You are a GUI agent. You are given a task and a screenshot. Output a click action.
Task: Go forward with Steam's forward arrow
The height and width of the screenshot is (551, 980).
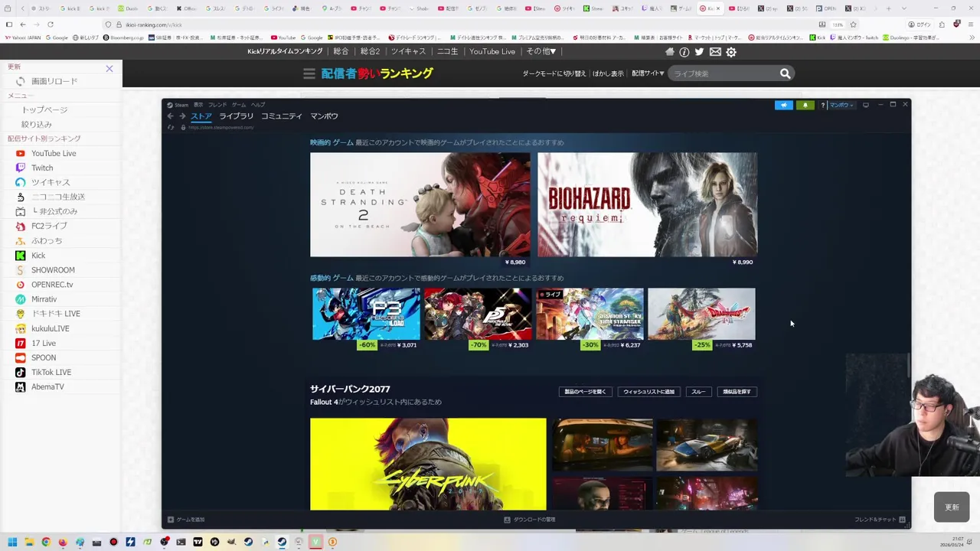pyautogui.click(x=182, y=116)
